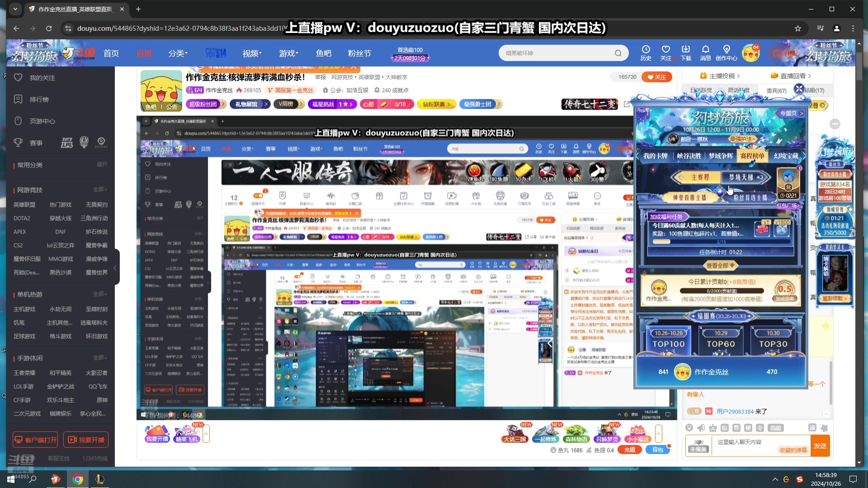
Task: Click Windows taskbar search icon
Action: click(33, 479)
